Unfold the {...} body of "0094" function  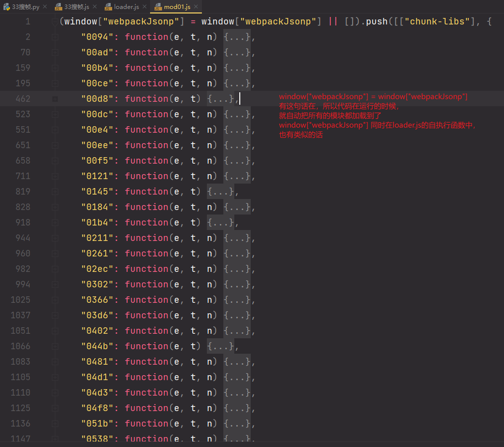click(237, 37)
